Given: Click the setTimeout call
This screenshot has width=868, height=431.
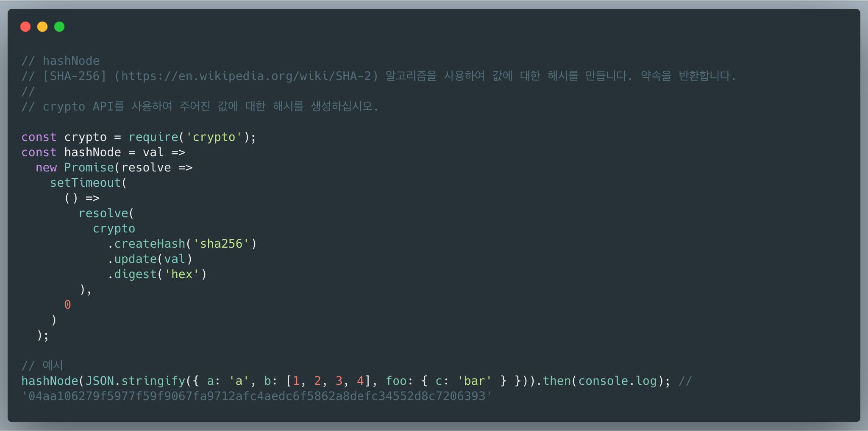Looking at the screenshot, I should [86, 183].
